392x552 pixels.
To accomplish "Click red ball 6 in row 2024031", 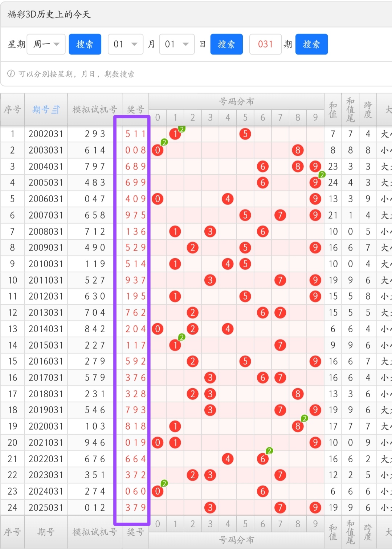I will point(263,491).
